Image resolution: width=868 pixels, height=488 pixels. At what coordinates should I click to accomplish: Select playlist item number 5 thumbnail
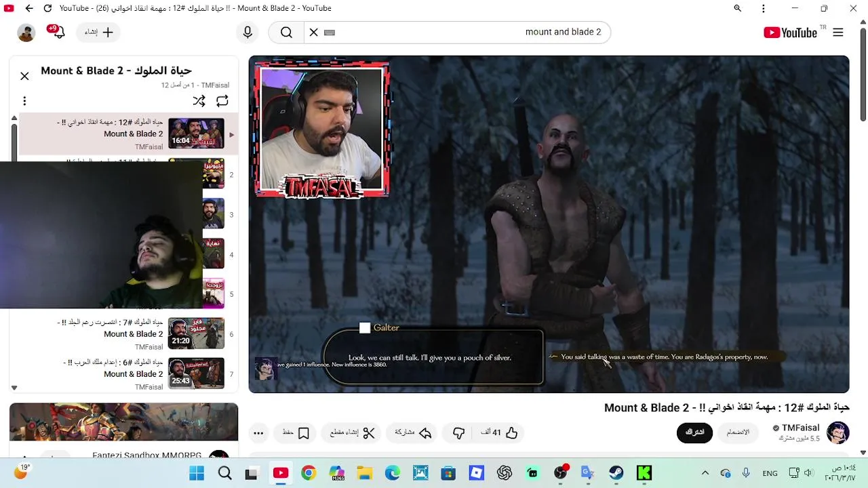coord(213,293)
